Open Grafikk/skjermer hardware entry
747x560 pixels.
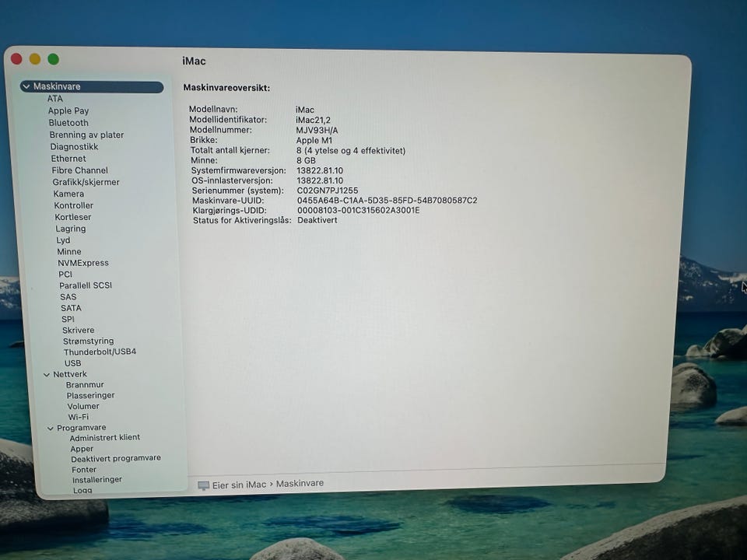(86, 182)
